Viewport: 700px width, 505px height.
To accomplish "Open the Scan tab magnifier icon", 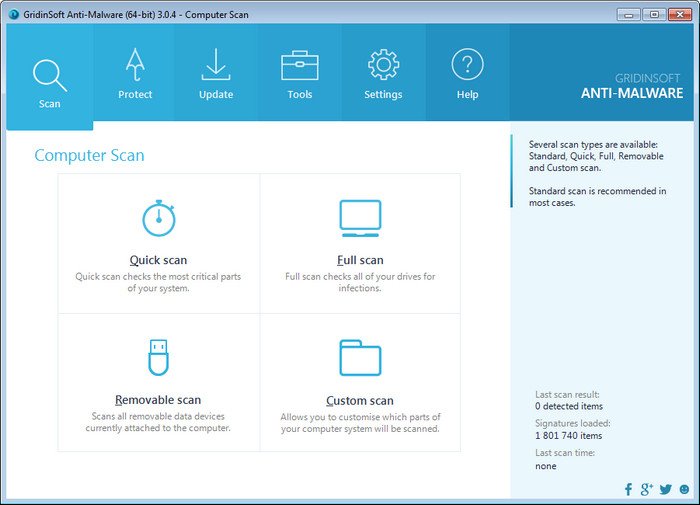I will coord(50,75).
